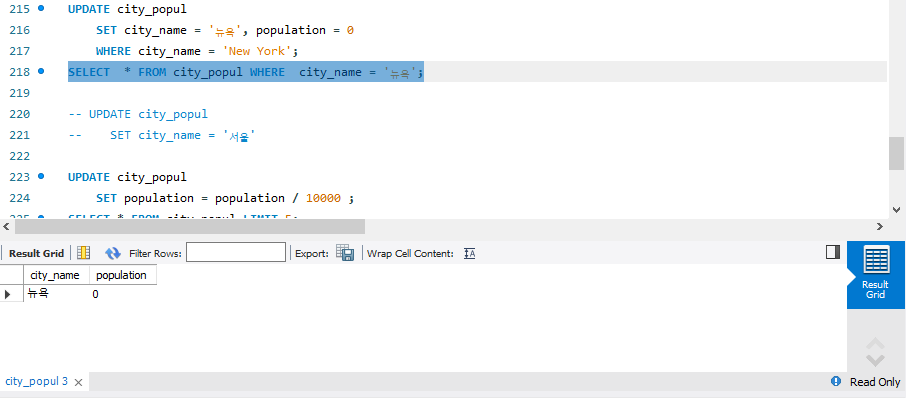Click the statement marker dot on line 218
The width and height of the screenshot is (906, 398).
(40, 71)
